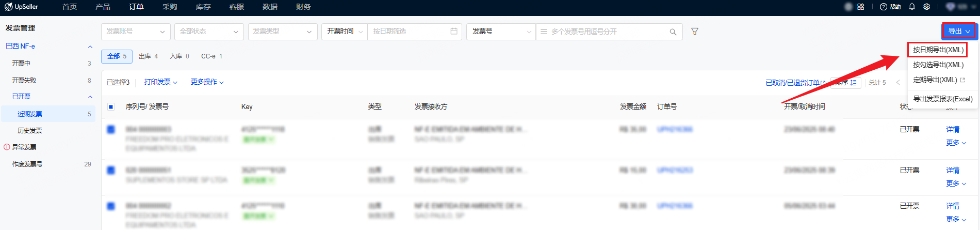This screenshot has width=980, height=230.
Task: Open the apps grid icon
Action: point(860,7)
